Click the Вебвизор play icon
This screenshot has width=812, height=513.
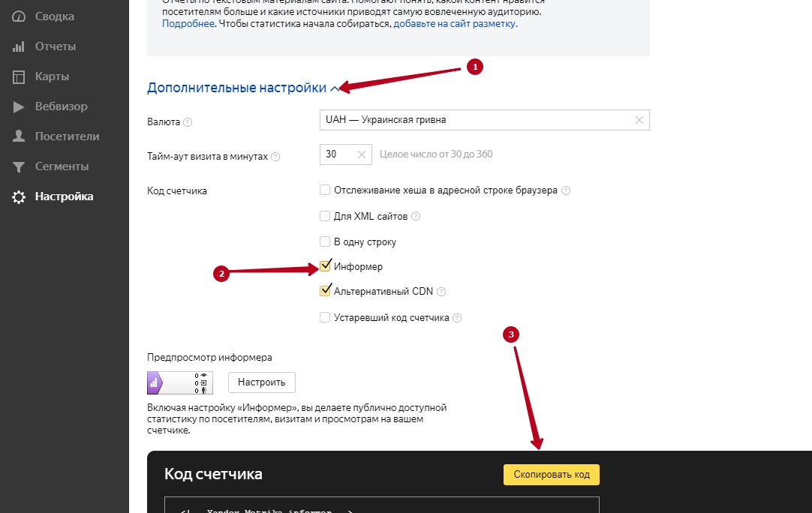click(19, 106)
